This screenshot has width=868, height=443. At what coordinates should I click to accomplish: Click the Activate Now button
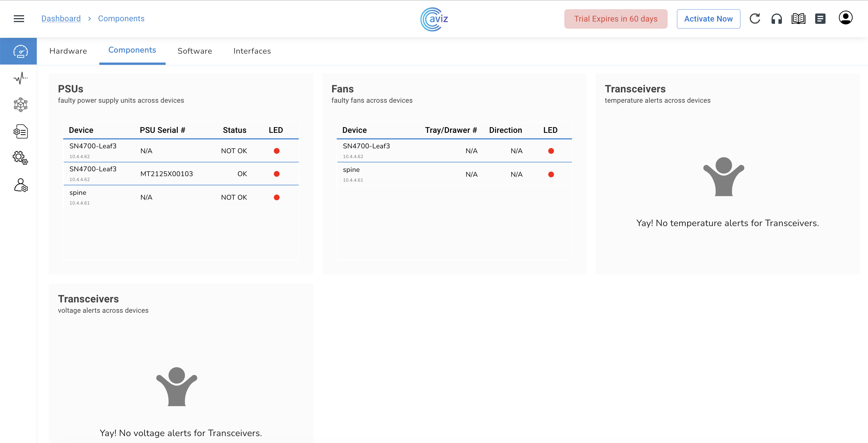point(708,19)
